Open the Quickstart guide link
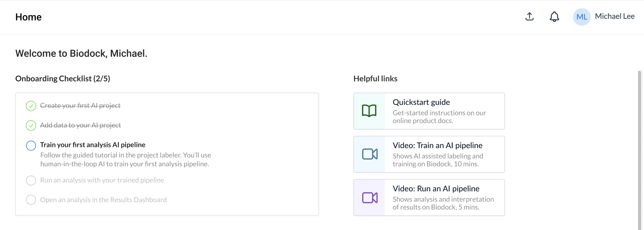The image size is (644, 230). [429, 111]
